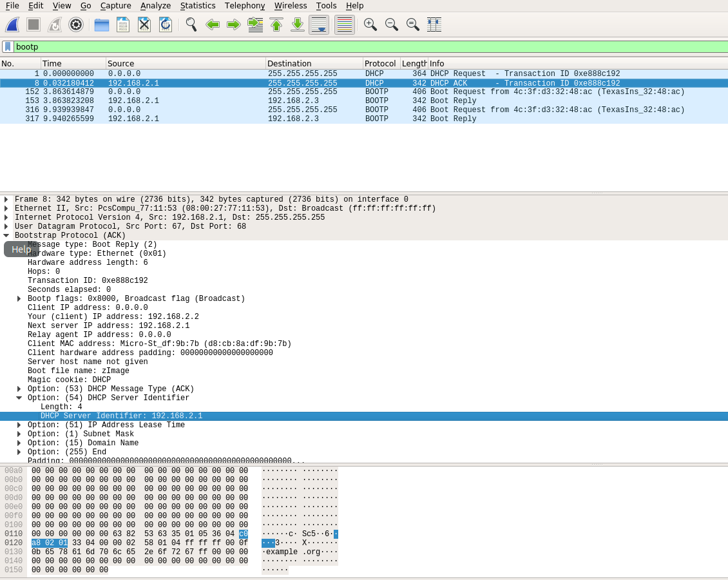Expand Internet Protocol Version 4 section
This screenshot has height=580, width=728.
(6, 217)
